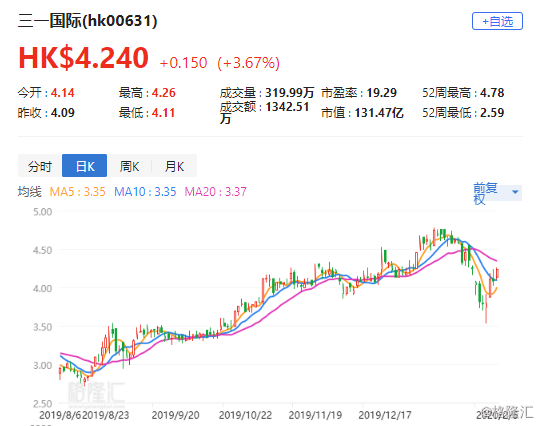541x426 pixels.
Task: Click the 3.00 y-axis label
Action: pyautogui.click(x=42, y=365)
